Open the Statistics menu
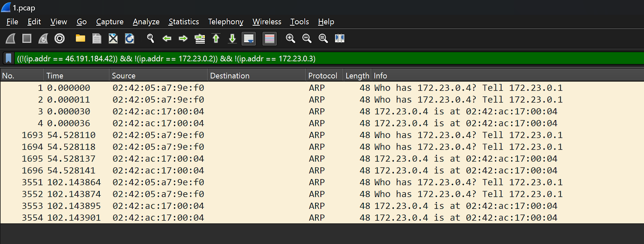 184,22
